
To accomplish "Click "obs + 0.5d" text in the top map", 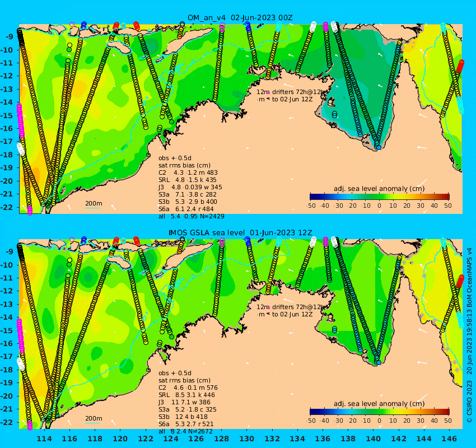I will 175,158.
